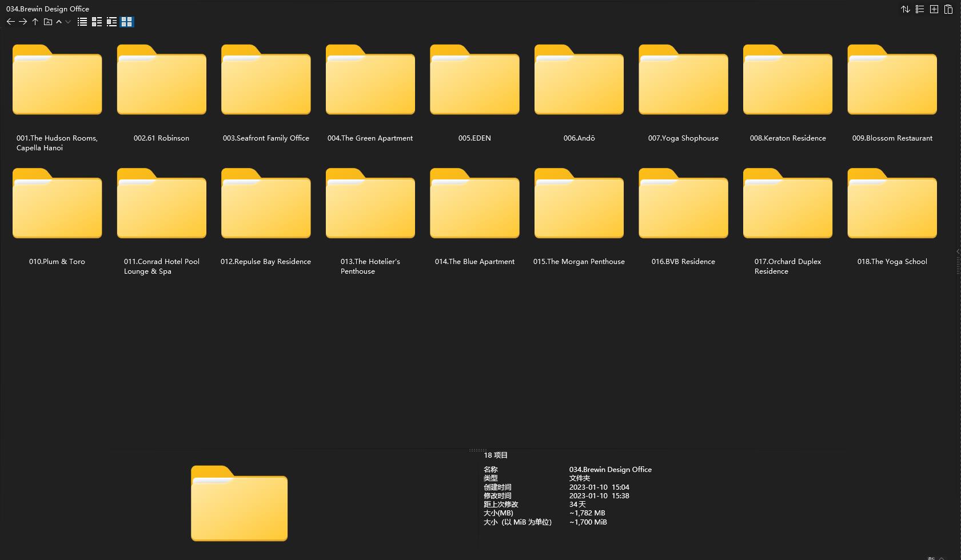Go back with the left arrow
This screenshot has width=961, height=560.
pos(10,22)
